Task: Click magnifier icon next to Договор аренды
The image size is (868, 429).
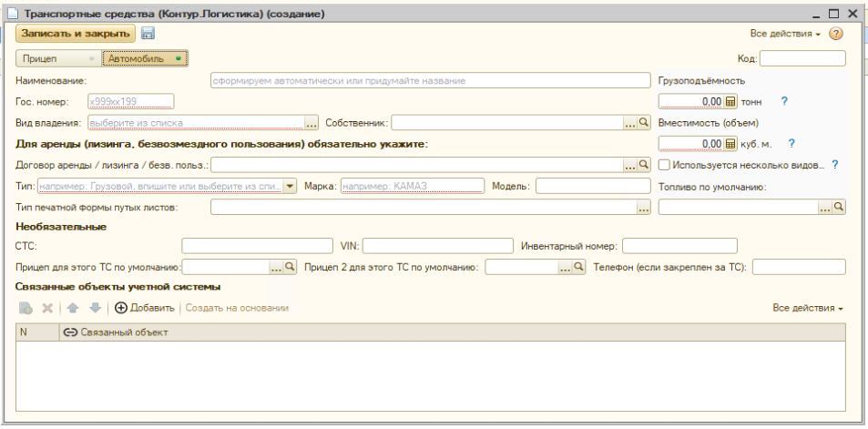Action: click(644, 164)
